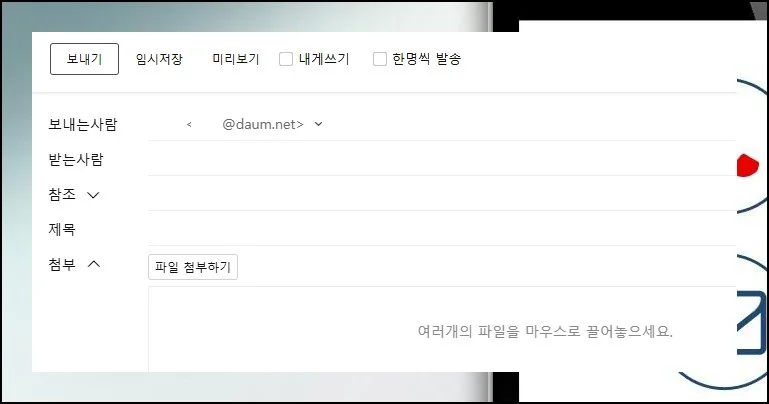Open sender address dropdown arrow
Image resolution: width=769 pixels, height=404 pixels.
(318, 124)
